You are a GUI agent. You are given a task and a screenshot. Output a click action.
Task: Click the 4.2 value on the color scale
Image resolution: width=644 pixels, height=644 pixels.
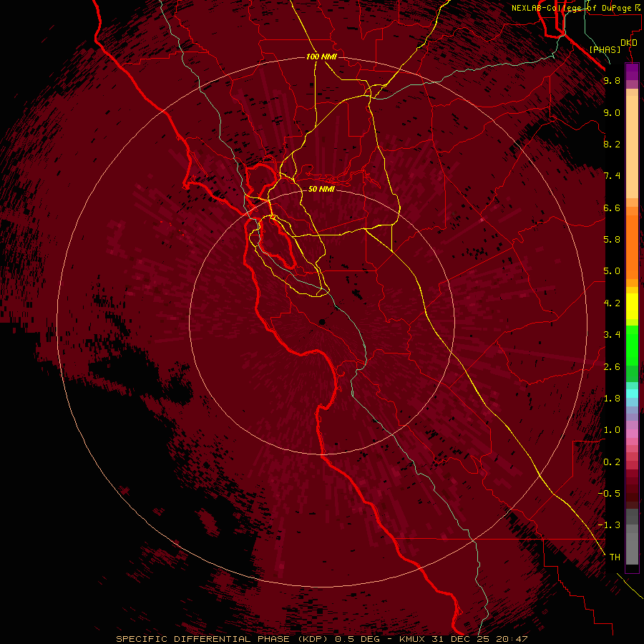(612, 303)
